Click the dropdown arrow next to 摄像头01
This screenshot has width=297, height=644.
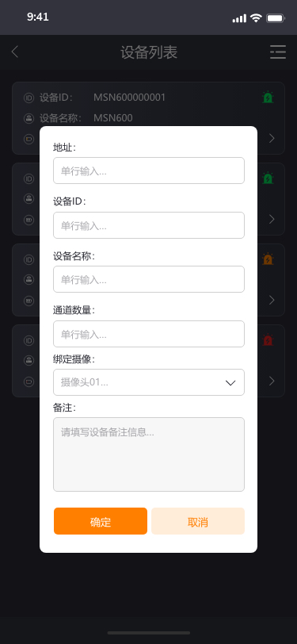[230, 383]
